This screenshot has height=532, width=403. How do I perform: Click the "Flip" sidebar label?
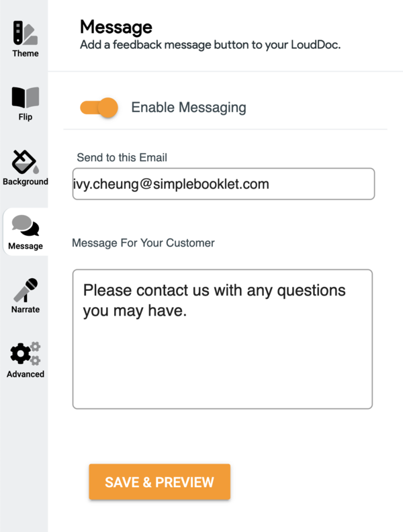coord(26,118)
